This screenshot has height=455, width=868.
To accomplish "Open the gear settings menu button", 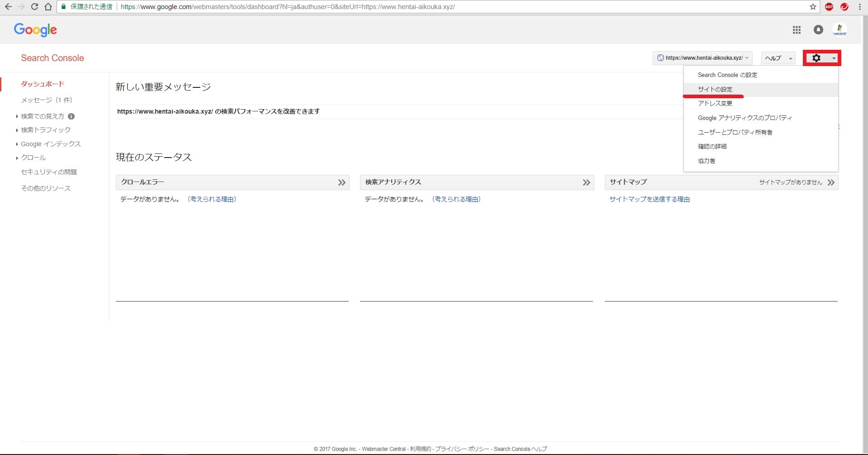I will 822,58.
